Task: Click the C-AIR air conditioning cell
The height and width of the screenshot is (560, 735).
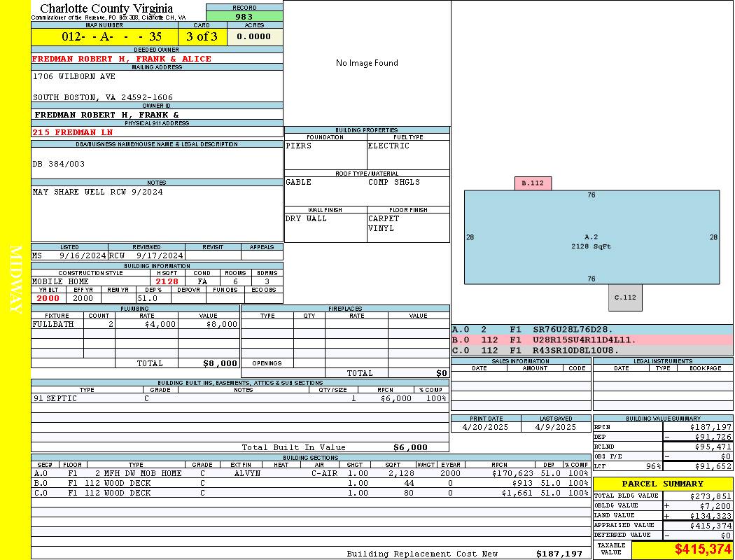Action: [324, 473]
